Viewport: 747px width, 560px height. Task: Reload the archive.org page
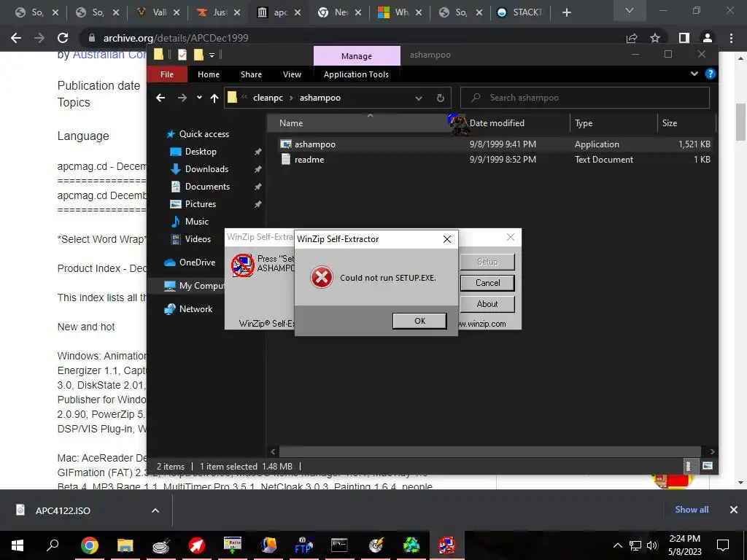[x=63, y=38]
